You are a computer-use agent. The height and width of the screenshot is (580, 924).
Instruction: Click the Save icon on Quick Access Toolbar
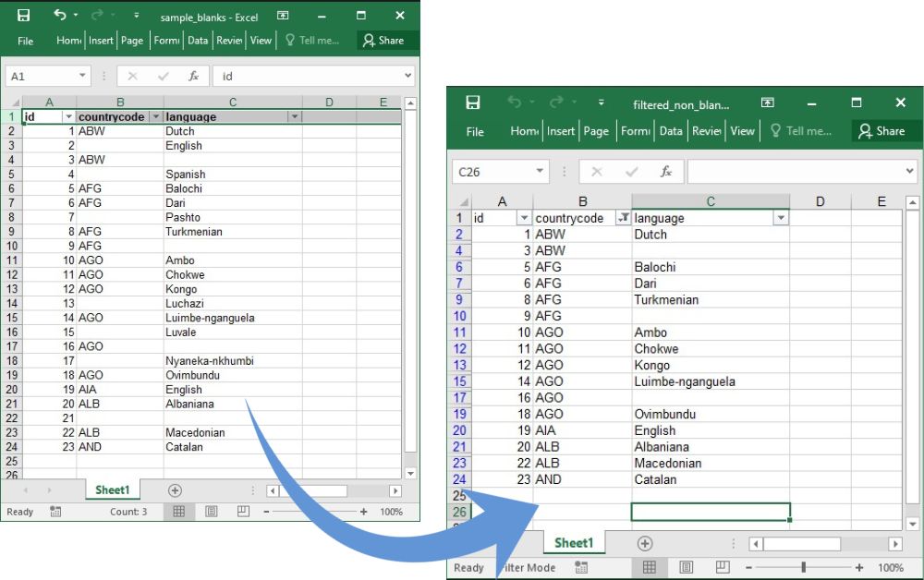[22, 15]
